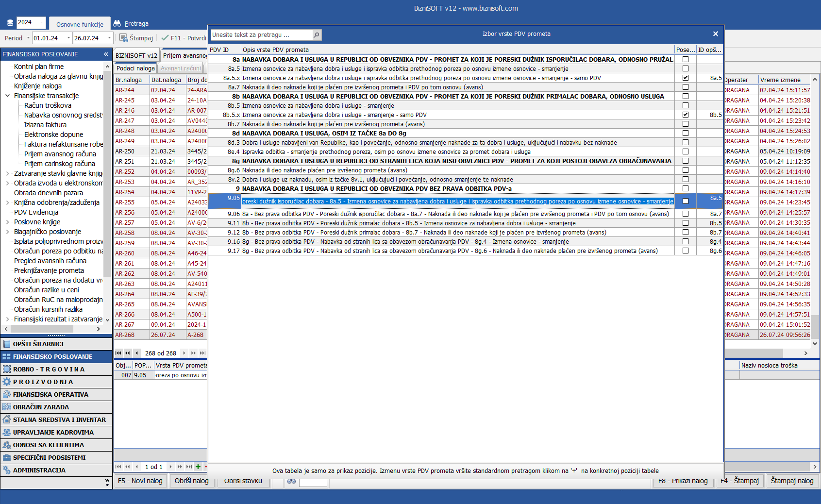Screen dimensions: 821x504
Task: Add a new item with the green plus icon
Action: coord(198,467)
